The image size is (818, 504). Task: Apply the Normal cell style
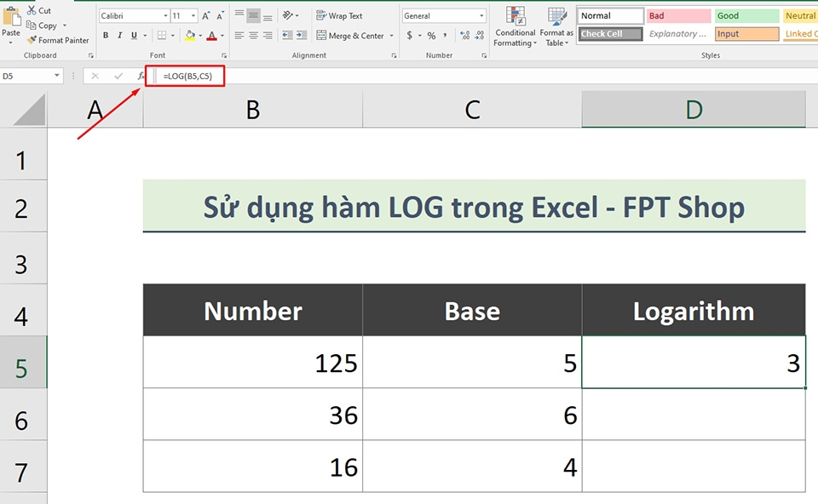(x=610, y=15)
